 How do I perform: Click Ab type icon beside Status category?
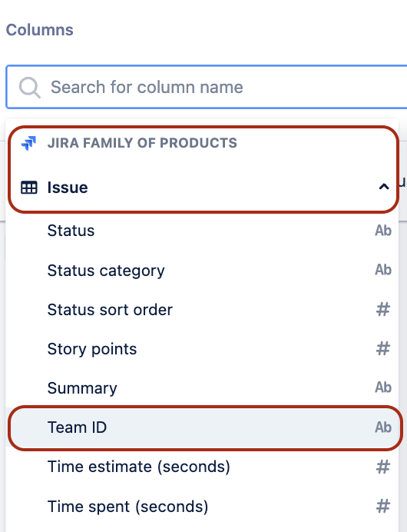(383, 270)
